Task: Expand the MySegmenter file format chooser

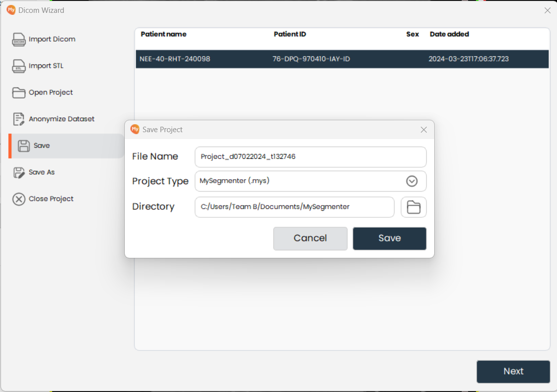Action: click(x=412, y=181)
